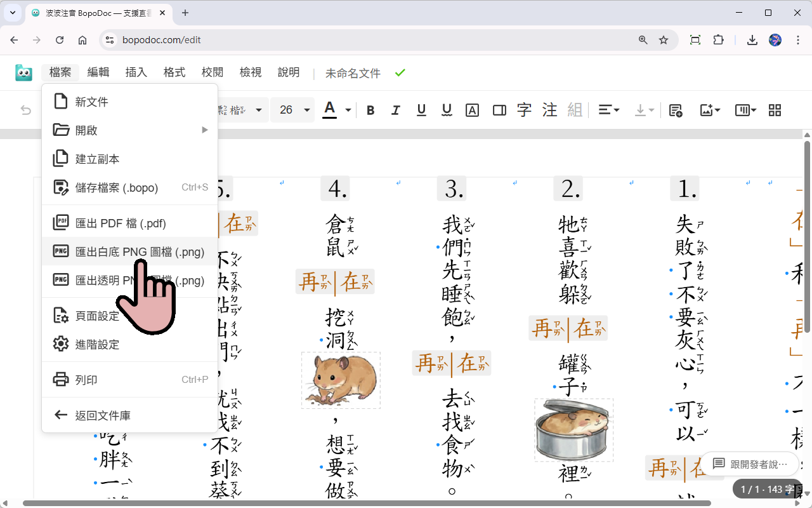Apply italic formatting
812x508 pixels.
[396, 110]
